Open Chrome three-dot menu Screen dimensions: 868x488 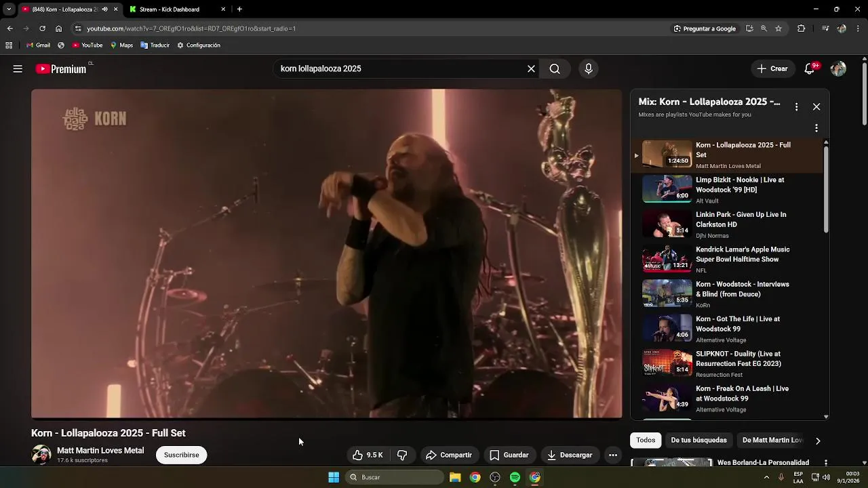coord(858,28)
